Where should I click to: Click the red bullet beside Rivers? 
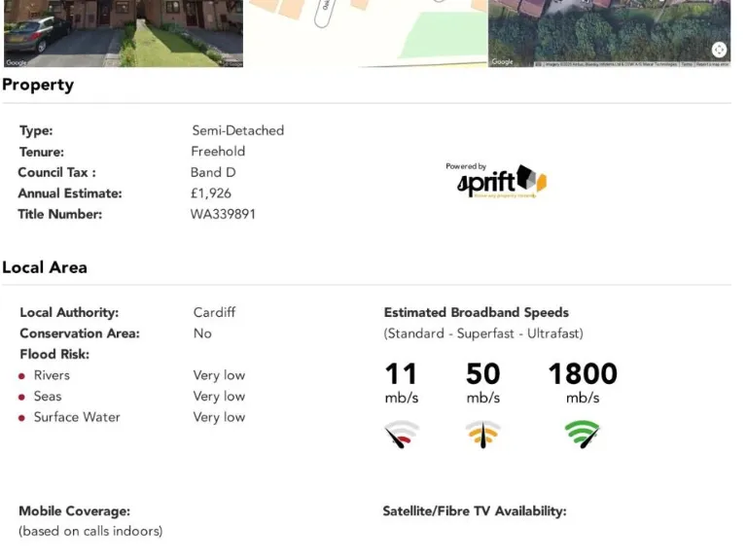[x=21, y=376]
